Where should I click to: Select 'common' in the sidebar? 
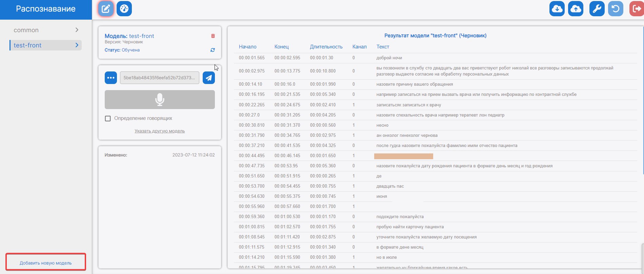[26, 30]
